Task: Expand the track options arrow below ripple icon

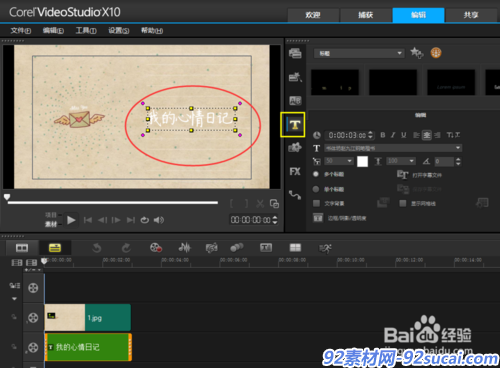Action: [14, 299]
